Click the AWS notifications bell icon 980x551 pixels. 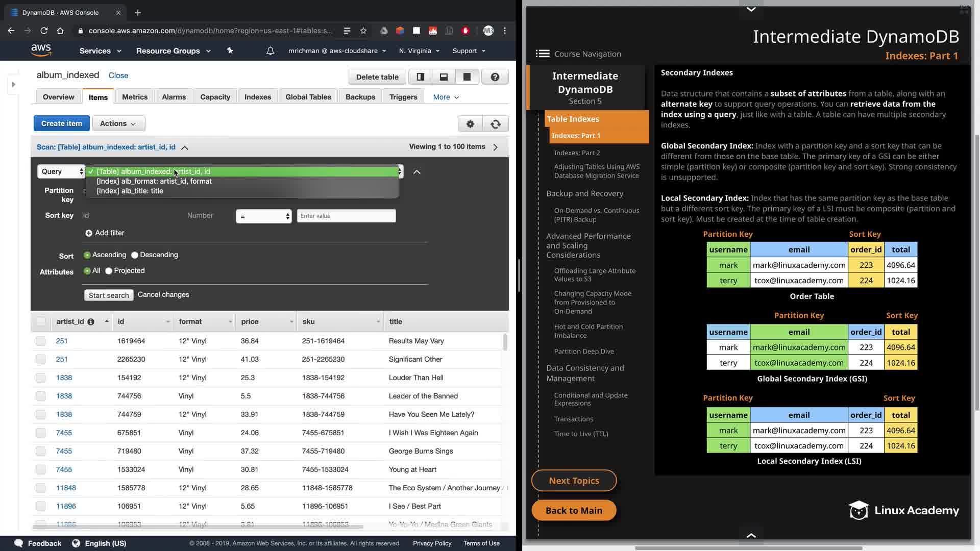(271, 51)
